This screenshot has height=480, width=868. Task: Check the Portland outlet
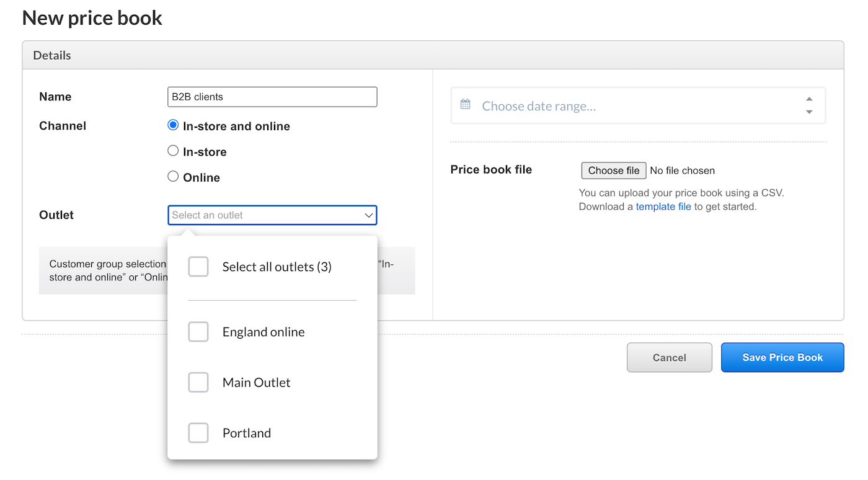pyautogui.click(x=198, y=433)
